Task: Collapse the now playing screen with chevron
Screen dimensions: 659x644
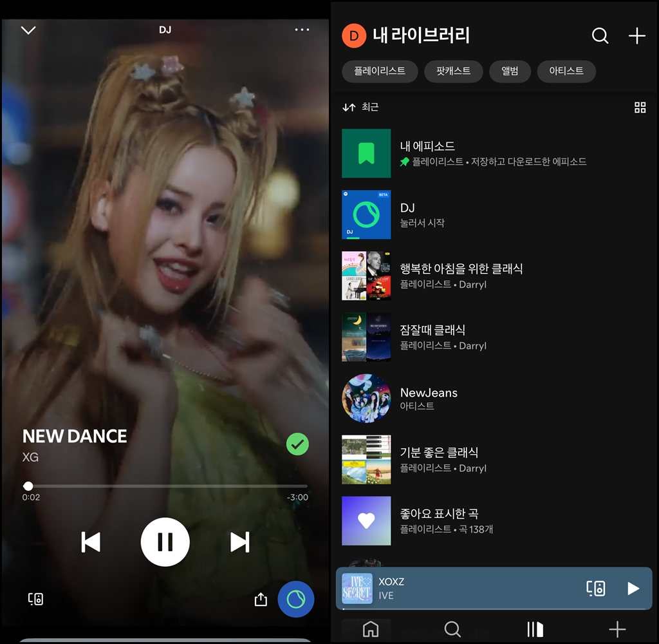Action: pyautogui.click(x=28, y=30)
